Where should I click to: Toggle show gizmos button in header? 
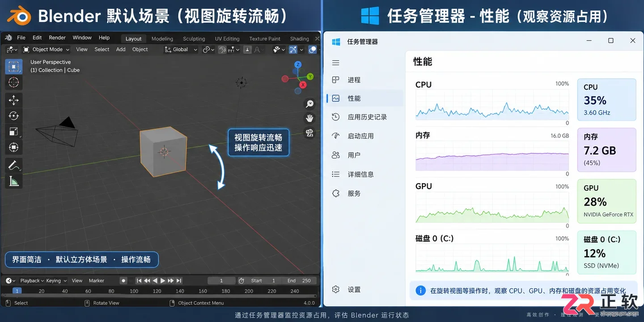(x=293, y=50)
